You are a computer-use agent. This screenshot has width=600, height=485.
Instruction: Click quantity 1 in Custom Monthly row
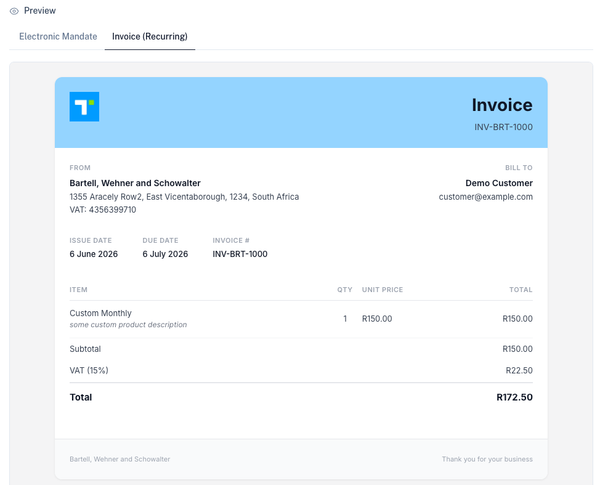point(345,318)
